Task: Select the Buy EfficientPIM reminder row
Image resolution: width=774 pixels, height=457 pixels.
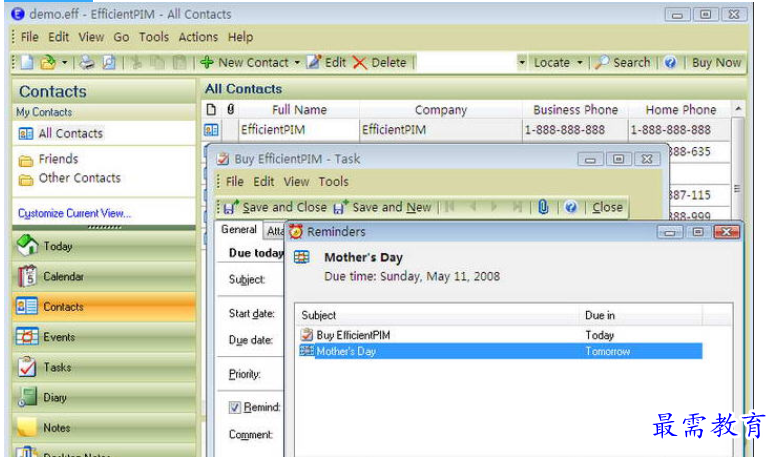Action: [501, 335]
